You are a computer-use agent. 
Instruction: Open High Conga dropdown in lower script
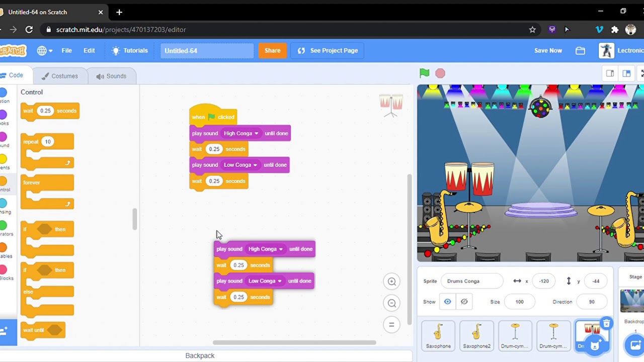tap(266, 249)
